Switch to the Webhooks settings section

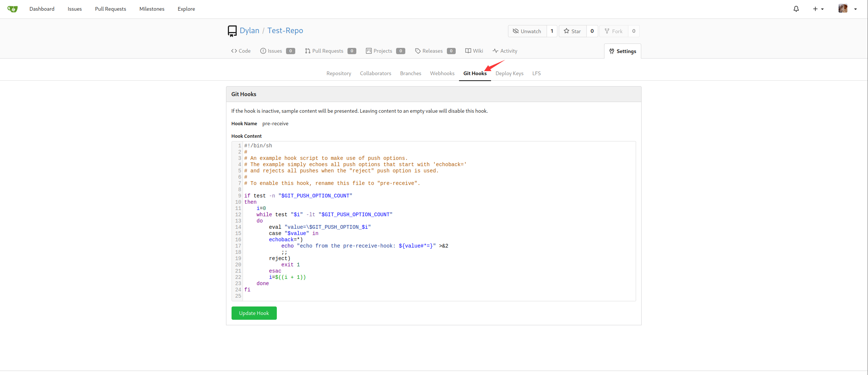click(442, 73)
